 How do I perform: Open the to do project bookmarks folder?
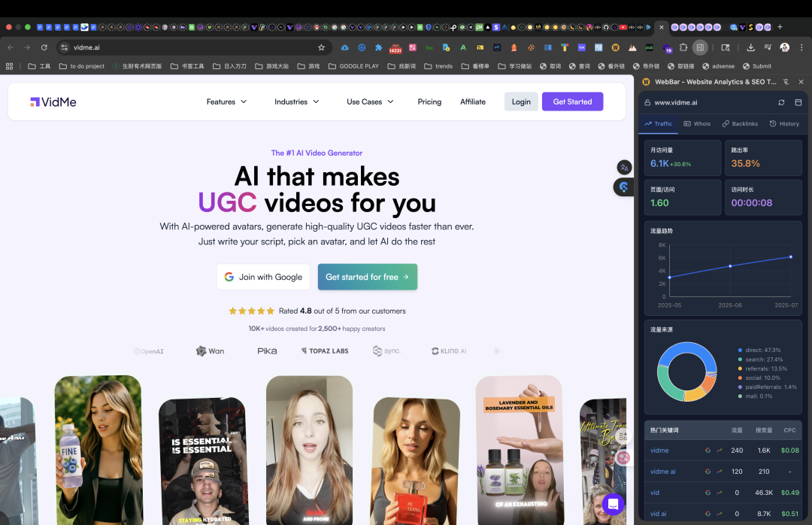click(x=82, y=66)
